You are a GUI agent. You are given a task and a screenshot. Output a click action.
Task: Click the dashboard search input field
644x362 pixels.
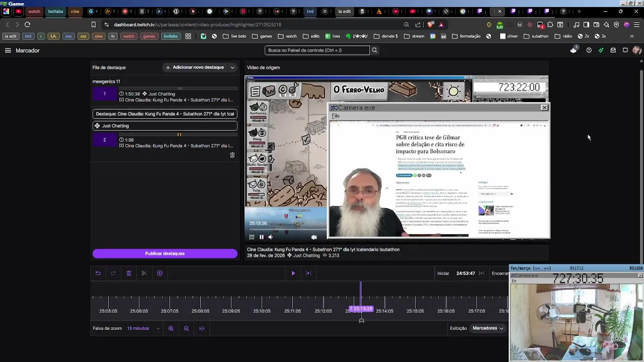317,50
